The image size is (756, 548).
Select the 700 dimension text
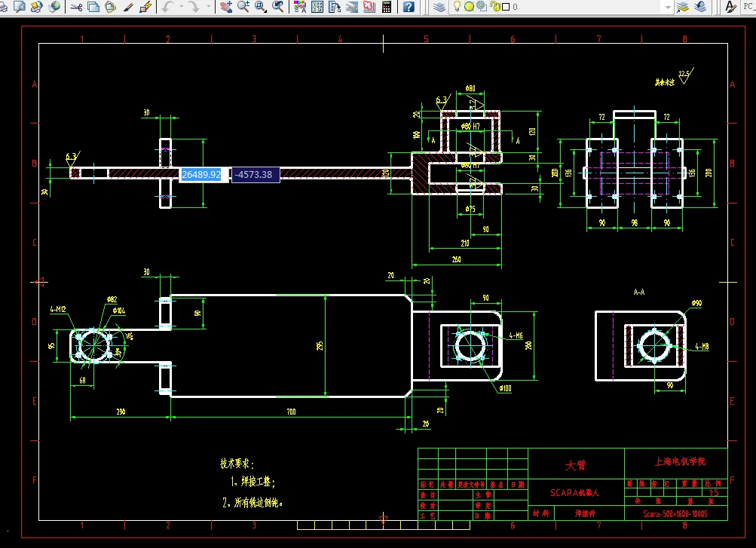291,412
